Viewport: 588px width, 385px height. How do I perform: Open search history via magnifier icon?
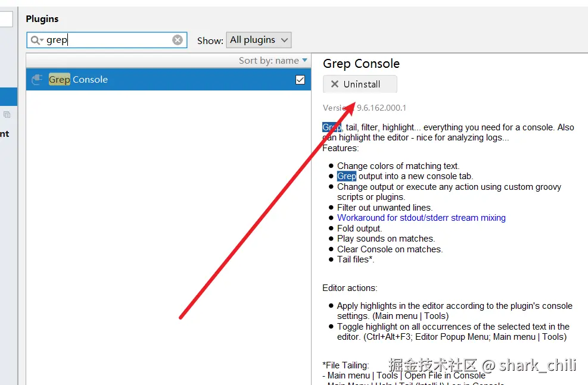point(36,40)
